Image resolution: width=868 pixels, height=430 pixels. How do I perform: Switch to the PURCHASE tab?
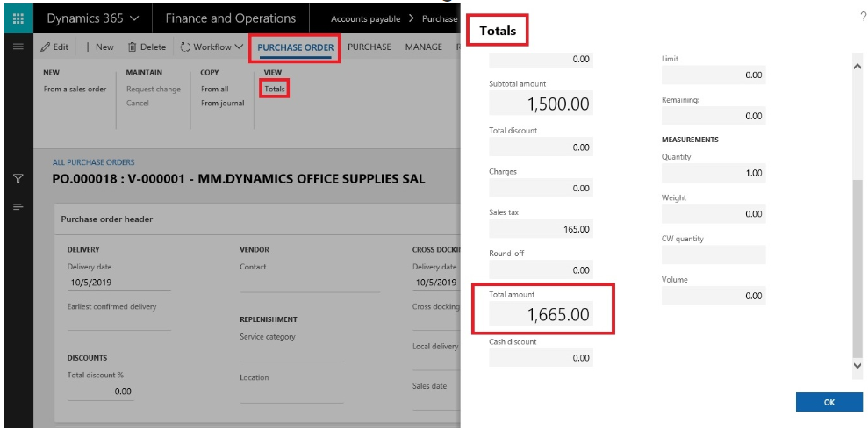pyautogui.click(x=369, y=47)
